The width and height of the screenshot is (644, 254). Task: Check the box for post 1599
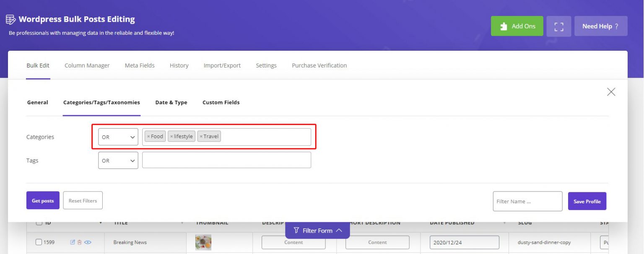pos(39,242)
